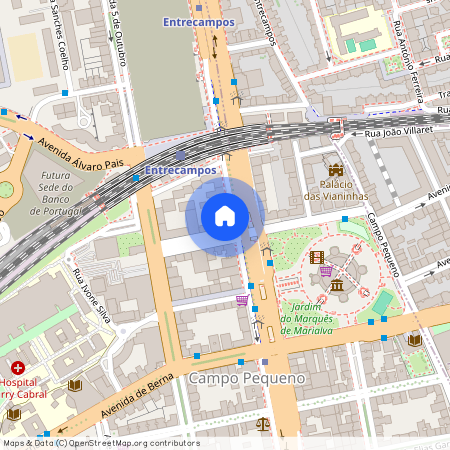The width and height of the screenshot is (450, 450).
Task: Select the Rua João Villaret street label
Action: [x=399, y=132]
